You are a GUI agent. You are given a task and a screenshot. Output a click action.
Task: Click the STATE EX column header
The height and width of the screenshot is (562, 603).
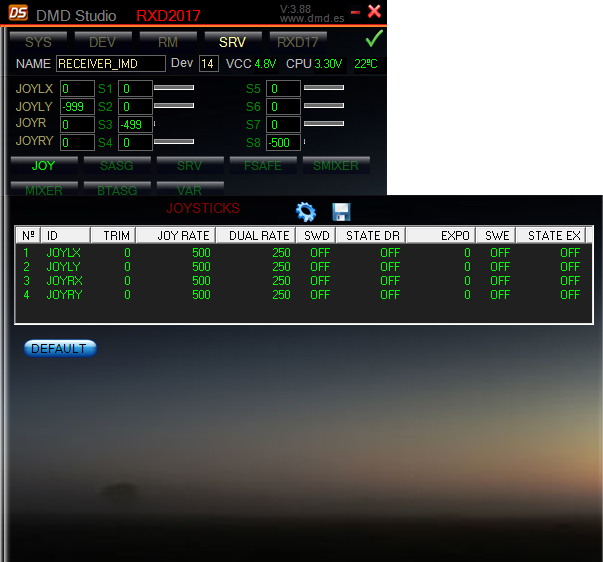(x=551, y=235)
